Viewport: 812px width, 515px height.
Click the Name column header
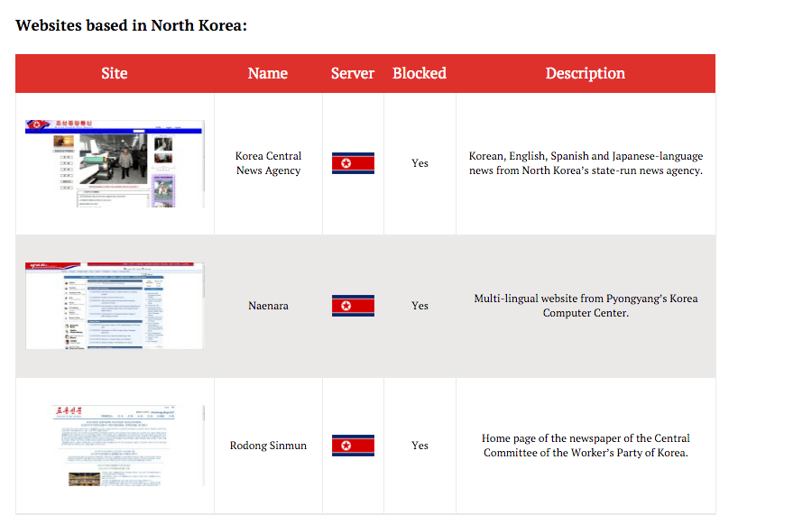point(268,73)
